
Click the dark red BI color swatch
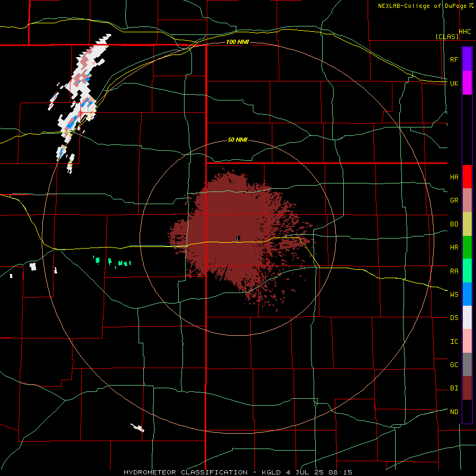pos(467,388)
